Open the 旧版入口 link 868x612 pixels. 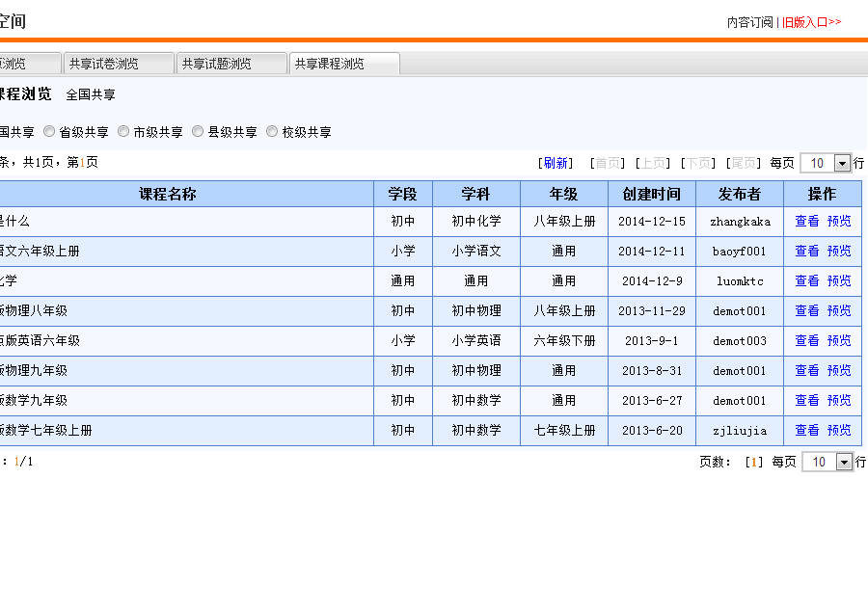[811, 22]
